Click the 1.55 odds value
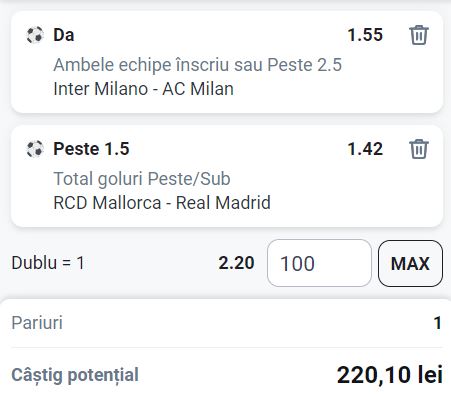Viewport: 451px width, 394px height. click(365, 35)
